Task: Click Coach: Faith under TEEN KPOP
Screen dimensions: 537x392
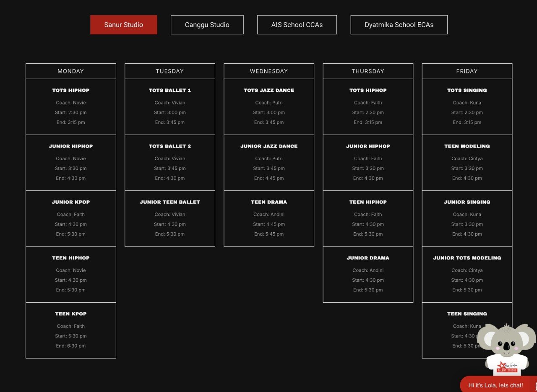Action: click(71, 326)
